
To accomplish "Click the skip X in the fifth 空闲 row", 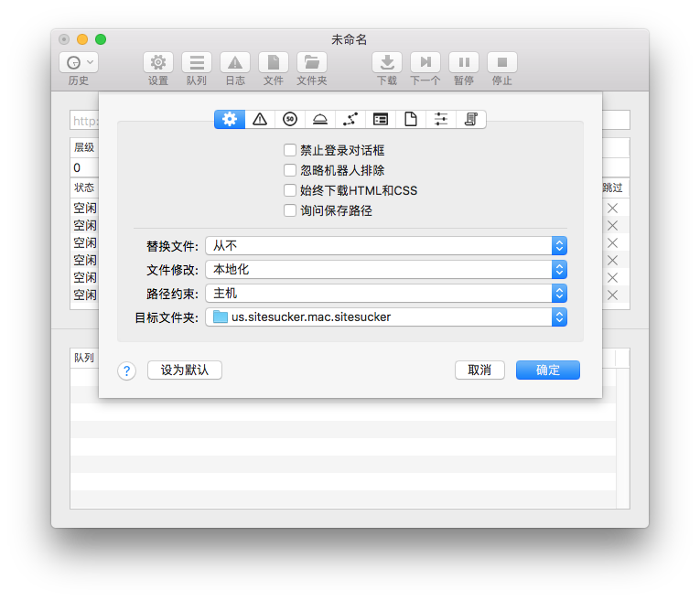I will click(x=612, y=277).
